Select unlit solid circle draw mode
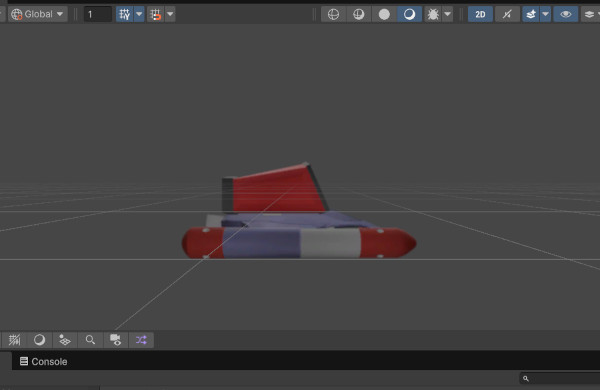The image size is (600, 390). pyautogui.click(x=384, y=15)
